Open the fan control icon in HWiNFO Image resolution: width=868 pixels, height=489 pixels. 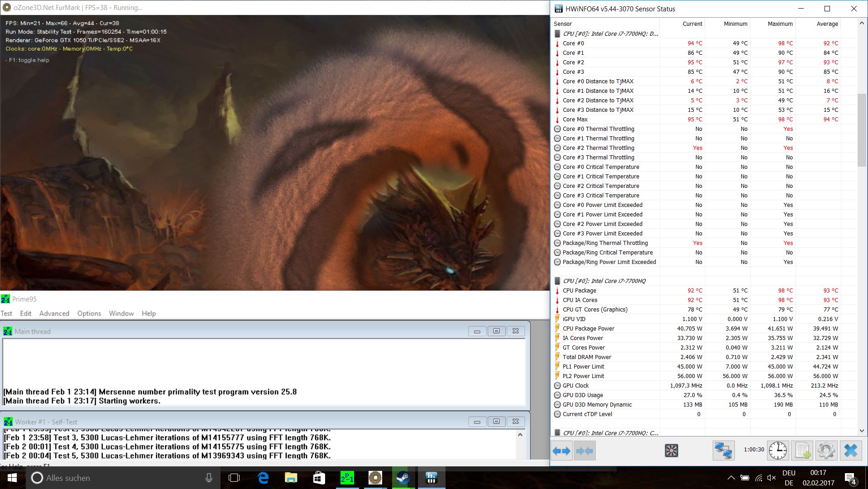click(671, 451)
